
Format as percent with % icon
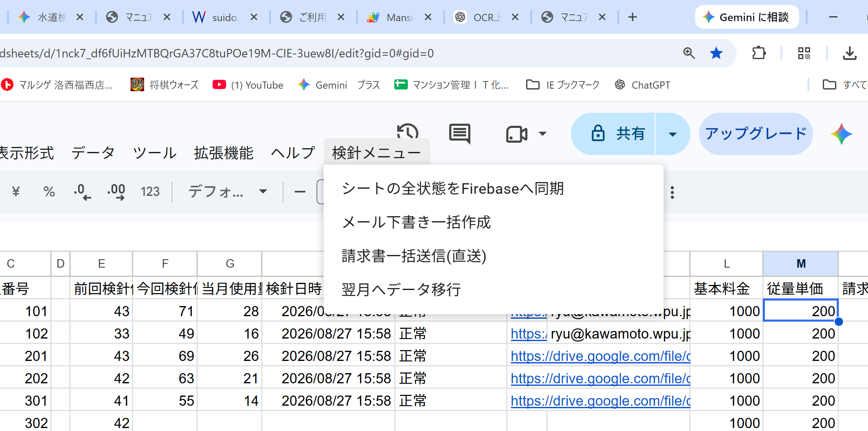(49, 192)
